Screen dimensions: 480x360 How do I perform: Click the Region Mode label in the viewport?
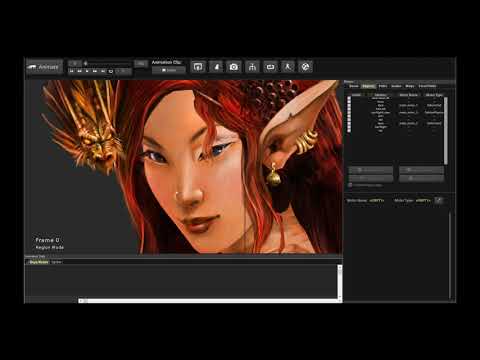pyautogui.click(x=50, y=248)
